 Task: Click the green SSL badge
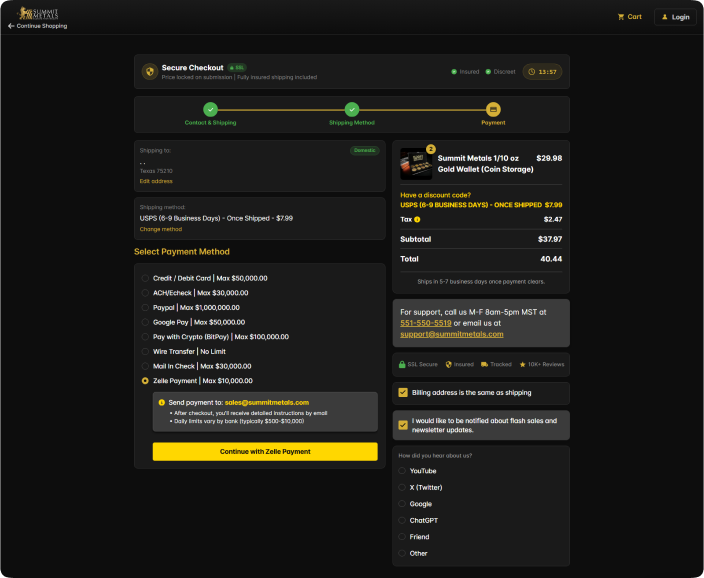(237, 68)
